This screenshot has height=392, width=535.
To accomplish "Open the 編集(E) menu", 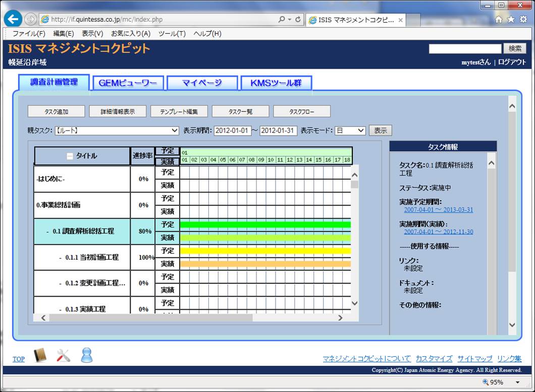I will pos(64,33).
